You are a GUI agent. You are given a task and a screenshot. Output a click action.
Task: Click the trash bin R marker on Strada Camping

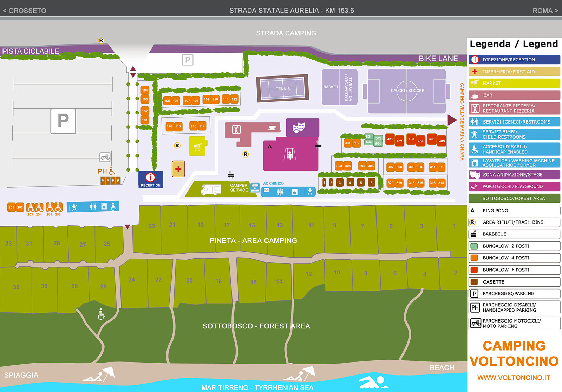click(x=101, y=40)
